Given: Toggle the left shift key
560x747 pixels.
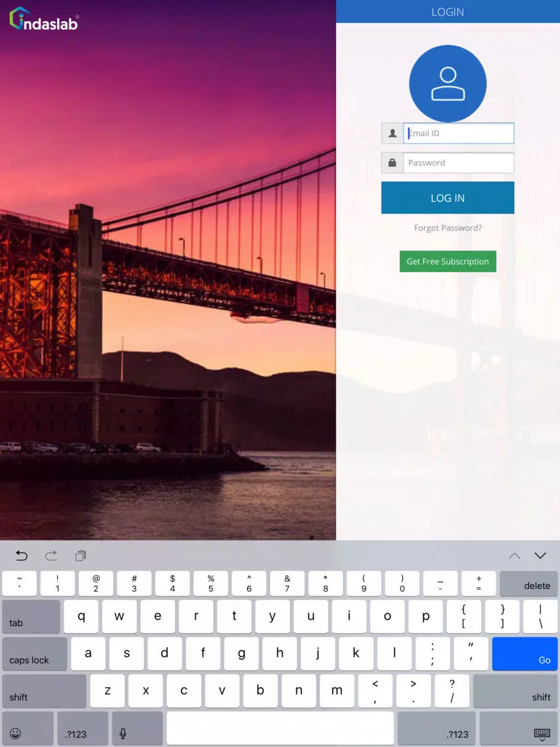Looking at the screenshot, I should [44, 691].
